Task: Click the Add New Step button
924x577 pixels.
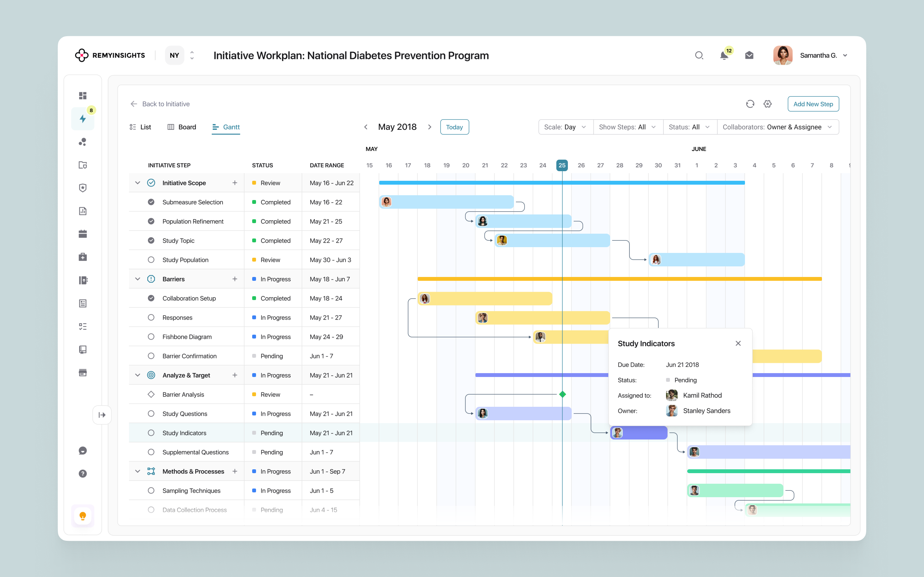Action: pos(813,104)
